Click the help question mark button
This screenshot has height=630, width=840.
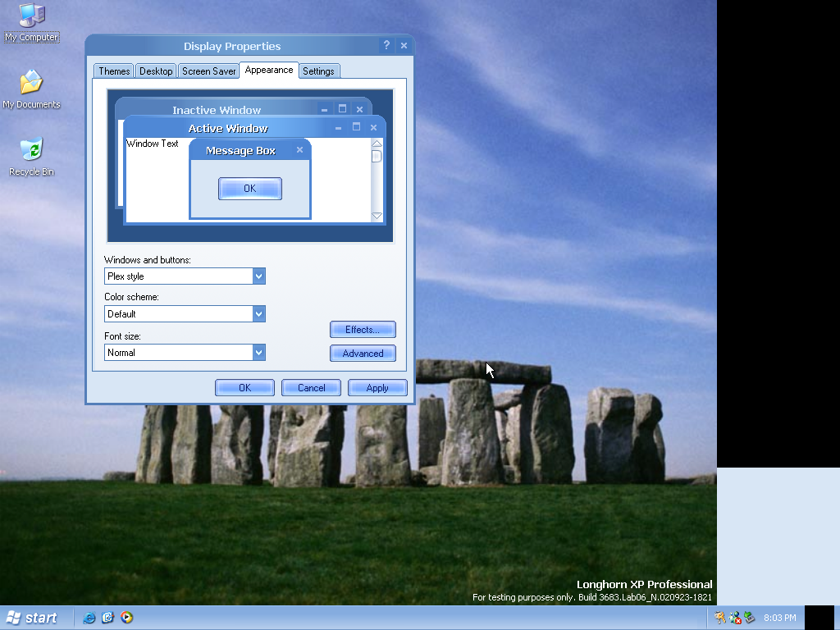(x=386, y=46)
